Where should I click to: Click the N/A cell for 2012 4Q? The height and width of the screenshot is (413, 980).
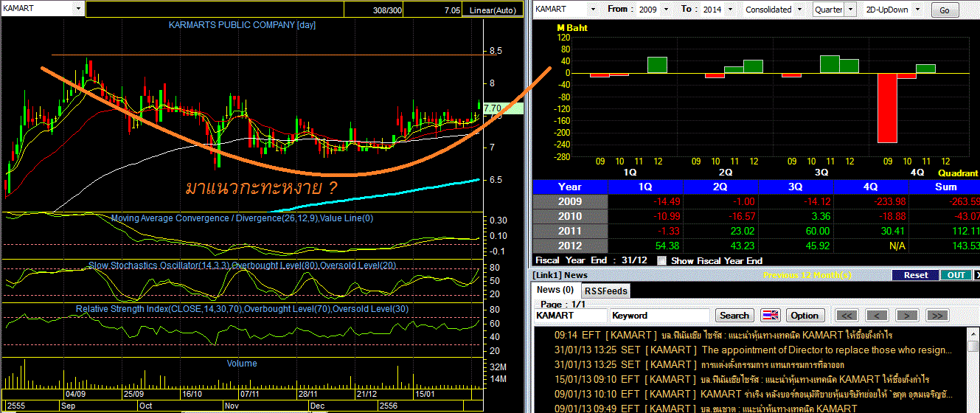(x=870, y=246)
